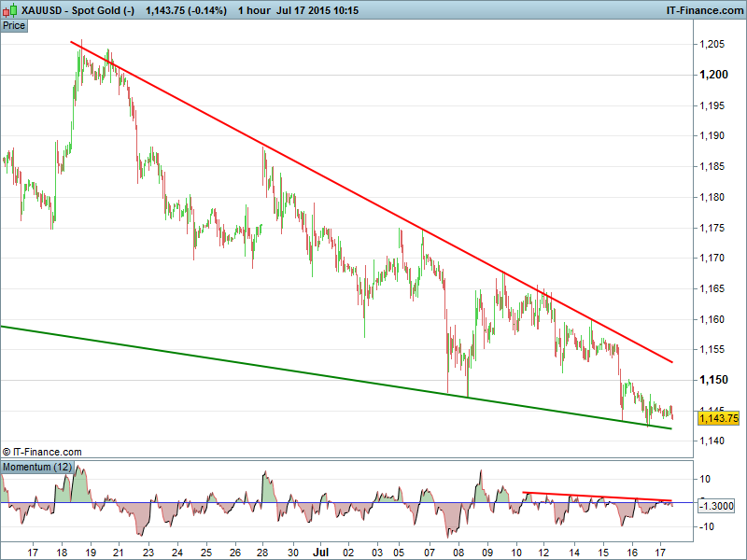Select the Price panel label
Viewport: 747px width, 560px height.
14,25
